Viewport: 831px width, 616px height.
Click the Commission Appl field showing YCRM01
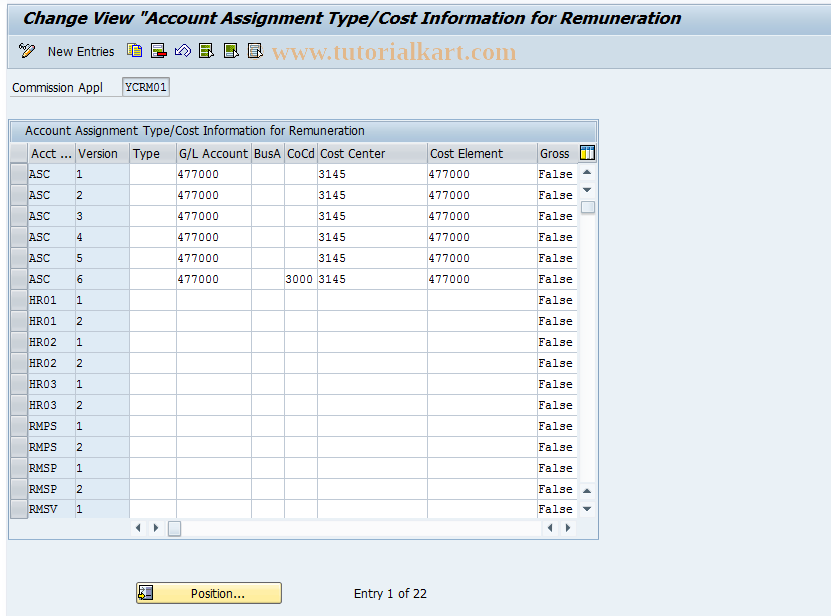point(145,86)
